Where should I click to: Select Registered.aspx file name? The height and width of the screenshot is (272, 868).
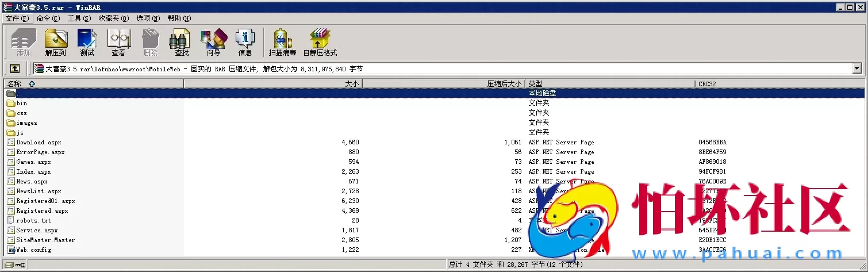tap(42, 211)
